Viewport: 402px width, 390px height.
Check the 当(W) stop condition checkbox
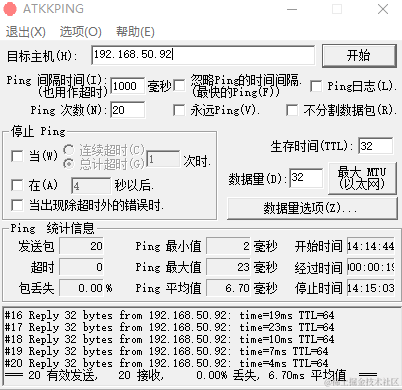17,156
